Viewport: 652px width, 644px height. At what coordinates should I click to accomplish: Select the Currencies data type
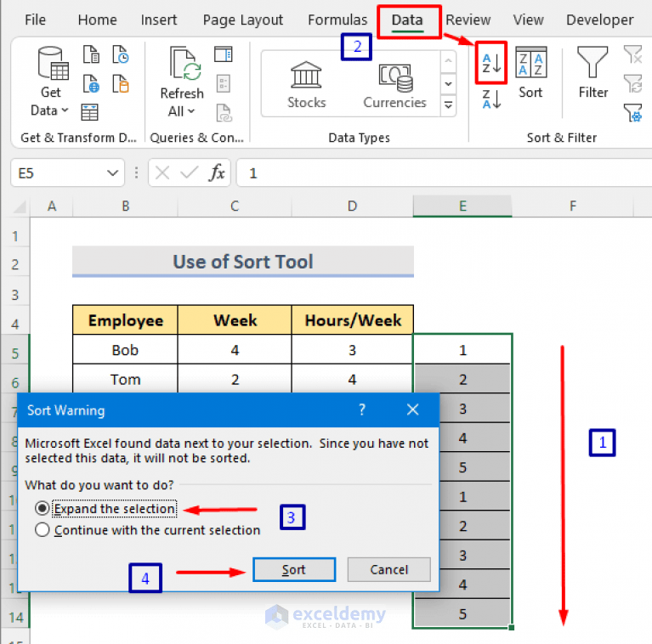394,86
